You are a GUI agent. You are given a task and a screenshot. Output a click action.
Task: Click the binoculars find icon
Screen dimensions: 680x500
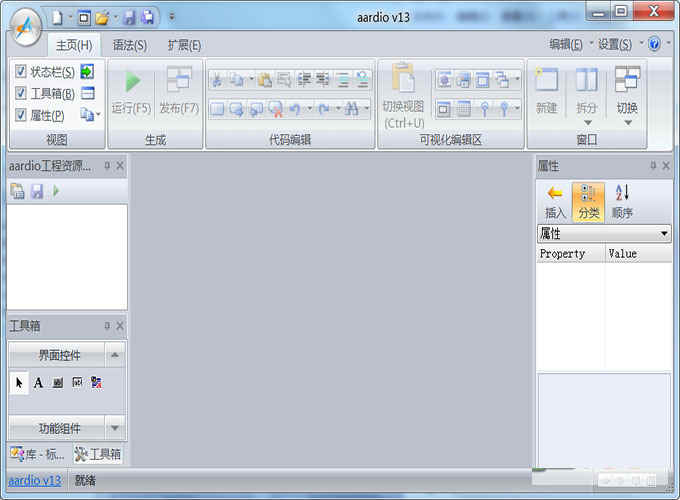click(352, 109)
